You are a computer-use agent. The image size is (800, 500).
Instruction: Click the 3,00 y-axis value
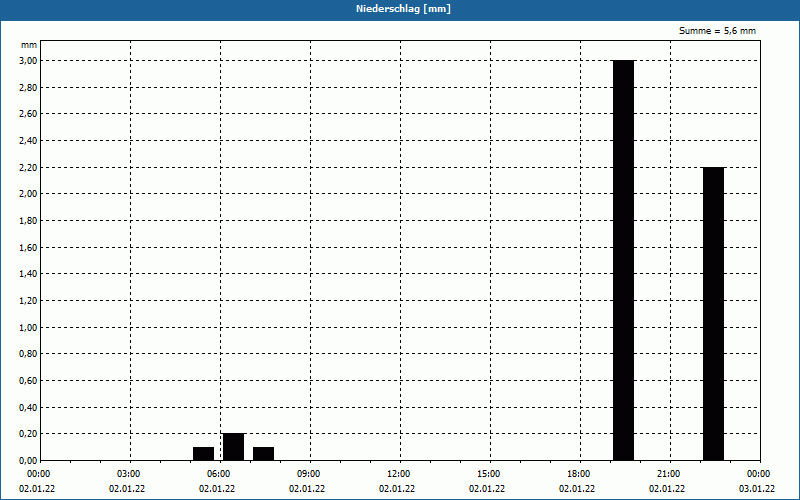(28, 61)
